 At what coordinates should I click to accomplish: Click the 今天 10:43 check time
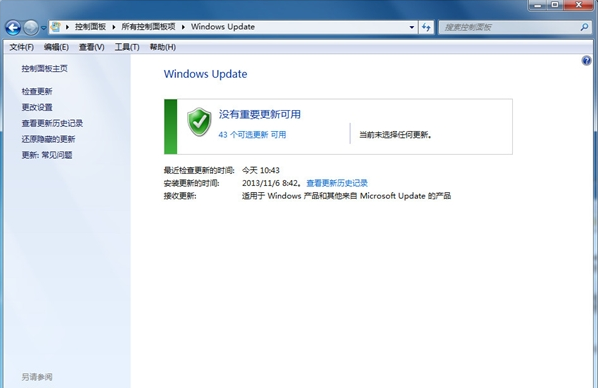click(261, 170)
